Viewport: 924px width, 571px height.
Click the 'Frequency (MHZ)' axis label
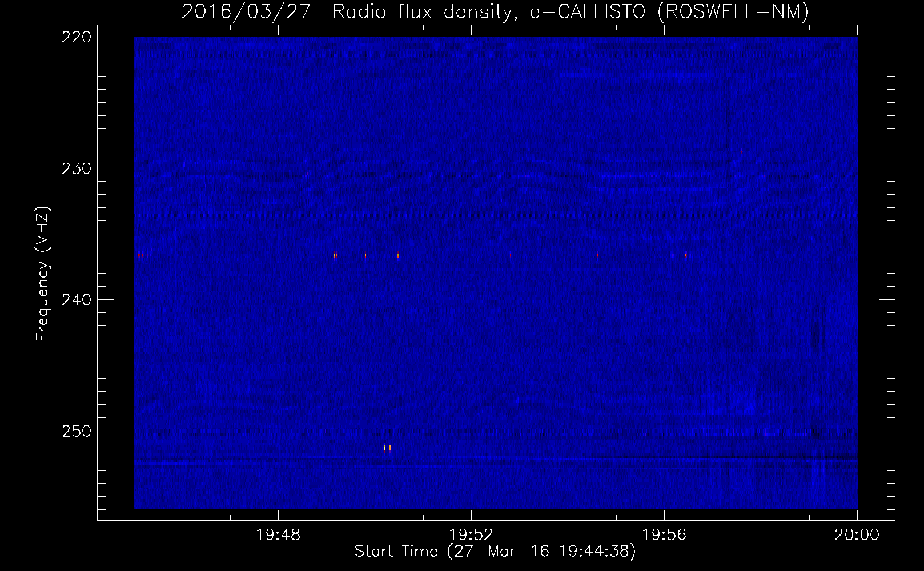pyautogui.click(x=42, y=274)
